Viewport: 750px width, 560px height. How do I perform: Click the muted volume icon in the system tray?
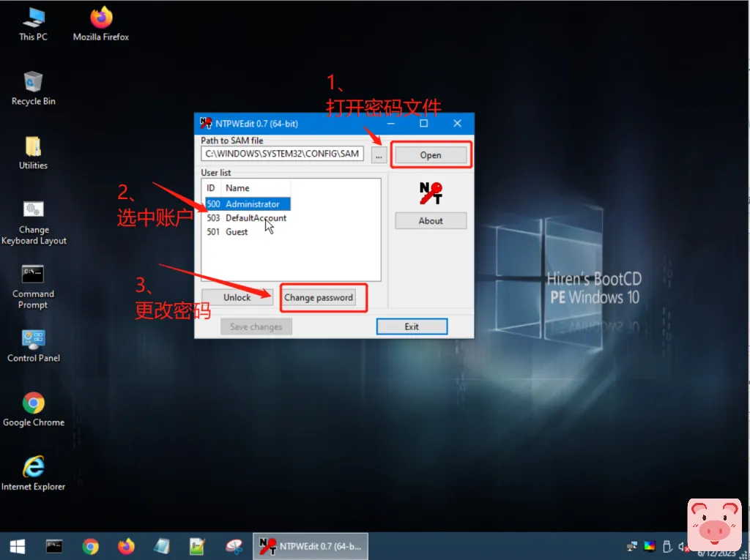pos(683,546)
